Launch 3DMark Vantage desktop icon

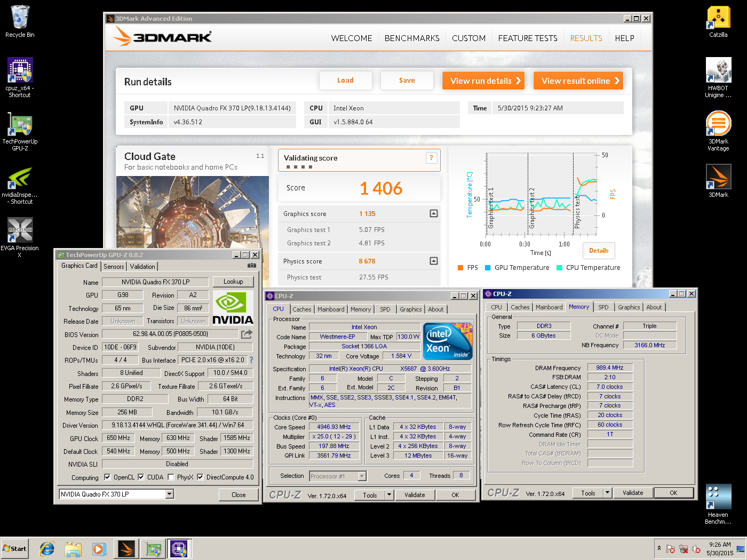click(x=718, y=131)
